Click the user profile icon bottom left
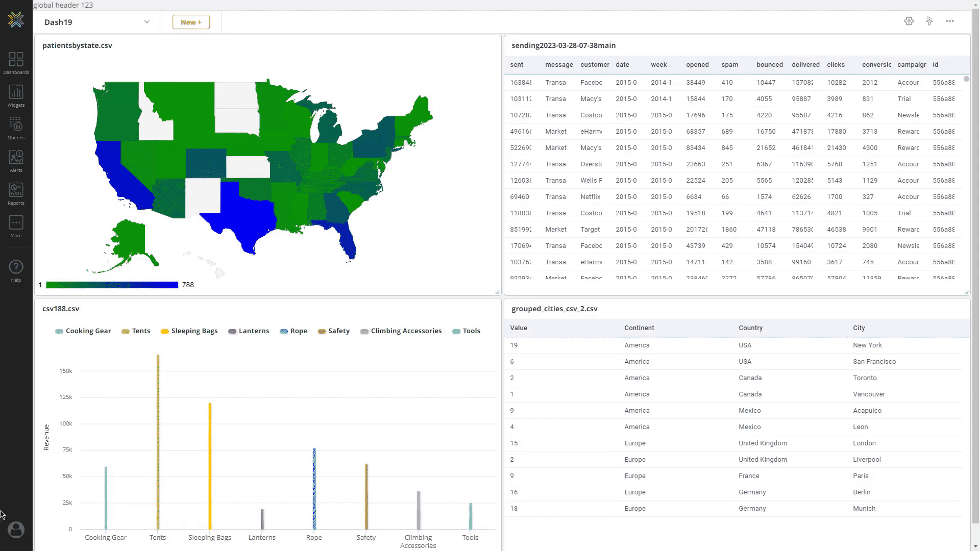The width and height of the screenshot is (980, 551). (15, 531)
